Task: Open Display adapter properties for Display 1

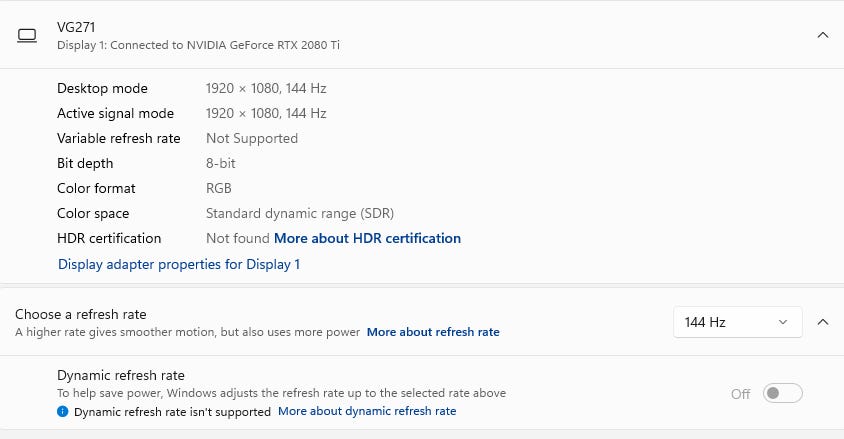Action: coord(179,264)
